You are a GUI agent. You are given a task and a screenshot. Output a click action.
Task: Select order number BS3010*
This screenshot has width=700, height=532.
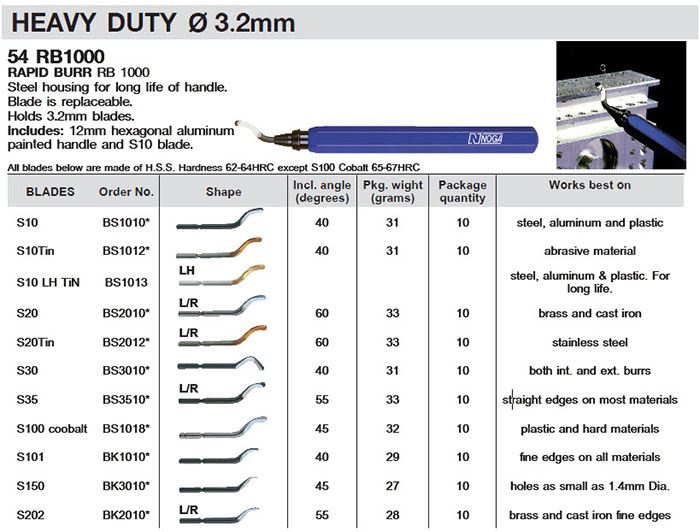[x=126, y=370]
